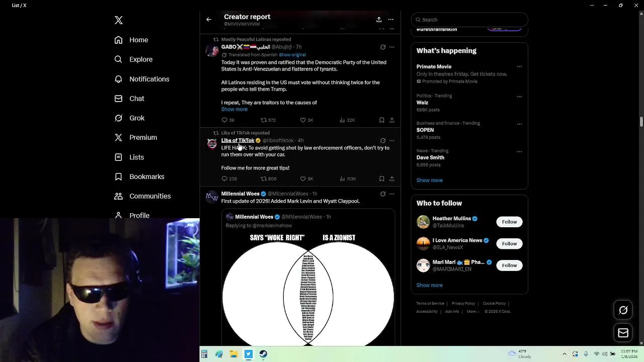Open options for the $OPEN trend
Image resolution: width=644 pixels, height=362 pixels.
[x=519, y=124]
